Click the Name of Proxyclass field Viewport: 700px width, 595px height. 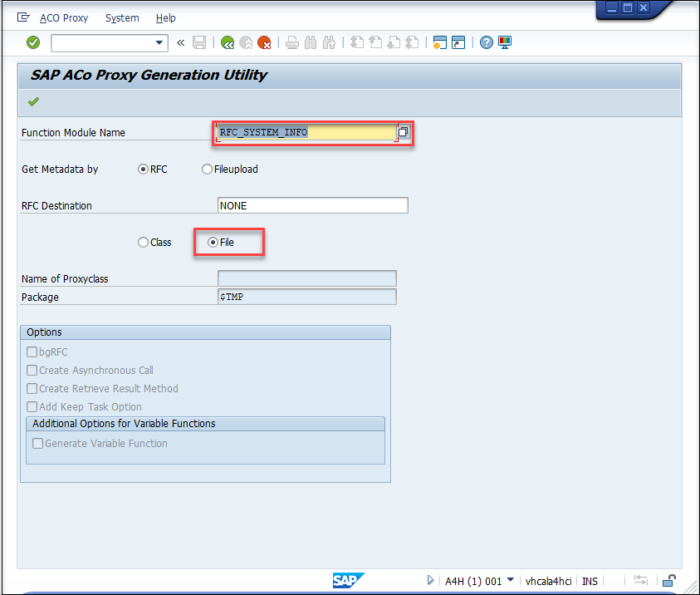tap(307, 278)
